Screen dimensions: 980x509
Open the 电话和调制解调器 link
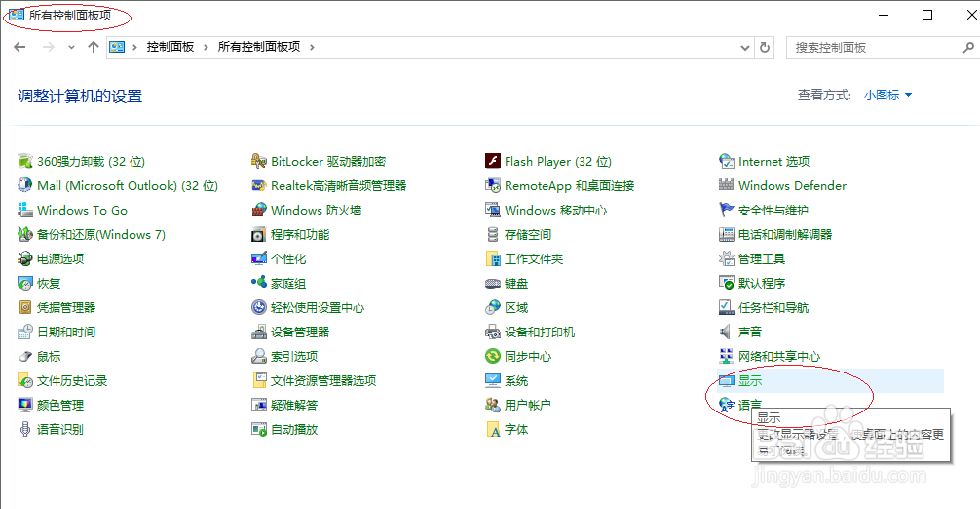[x=785, y=234]
